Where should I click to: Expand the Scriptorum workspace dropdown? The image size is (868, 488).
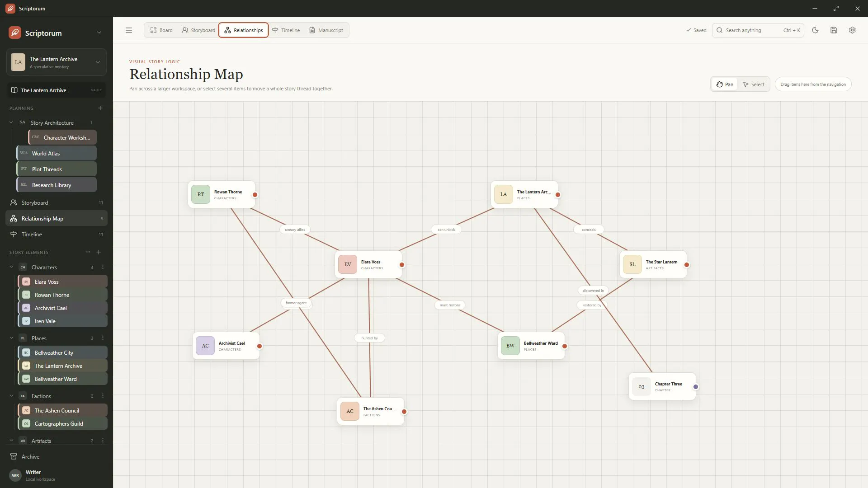point(99,33)
